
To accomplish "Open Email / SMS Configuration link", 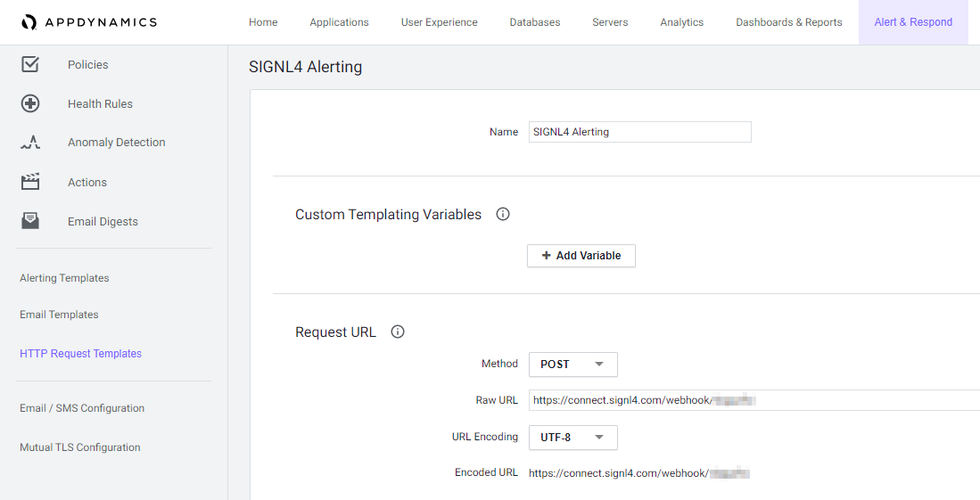I will [x=82, y=408].
